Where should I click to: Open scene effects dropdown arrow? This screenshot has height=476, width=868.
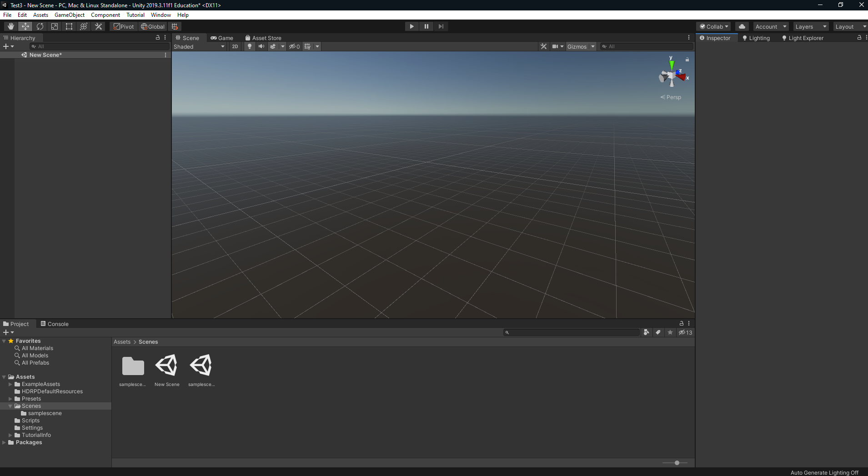point(282,46)
